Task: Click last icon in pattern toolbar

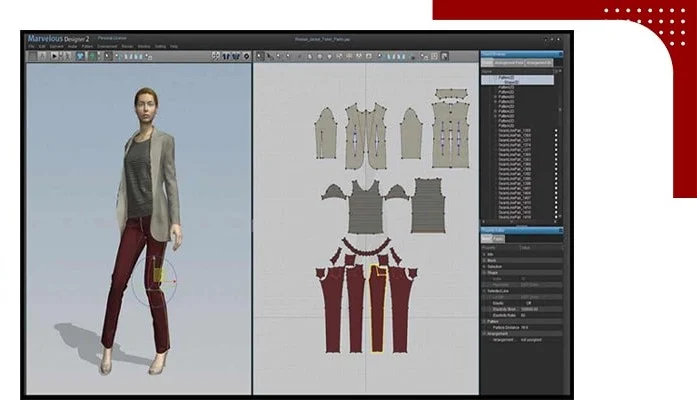Action: (x=444, y=56)
